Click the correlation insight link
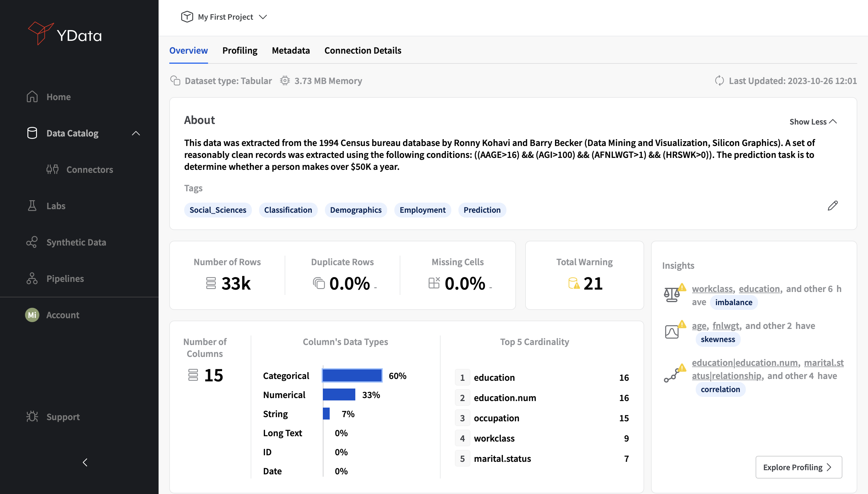868x494 pixels. (x=720, y=389)
